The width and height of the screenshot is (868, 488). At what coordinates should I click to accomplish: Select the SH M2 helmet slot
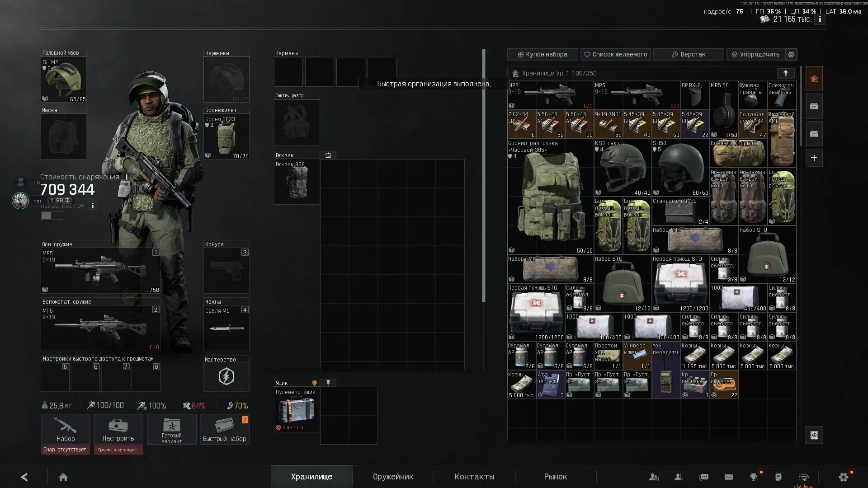pos(64,80)
